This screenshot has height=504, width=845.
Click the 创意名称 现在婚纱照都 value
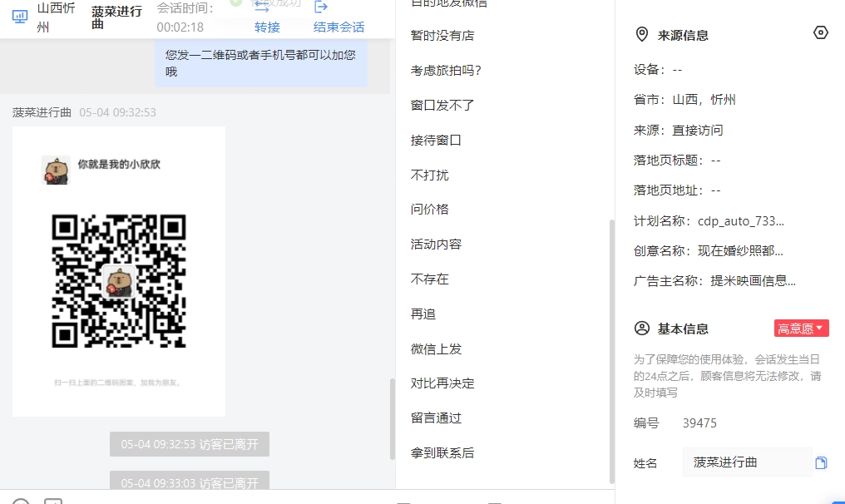pos(740,250)
